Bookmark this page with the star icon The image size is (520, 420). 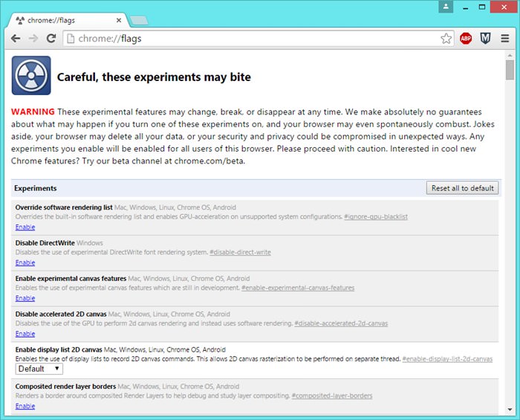pyautogui.click(x=446, y=39)
